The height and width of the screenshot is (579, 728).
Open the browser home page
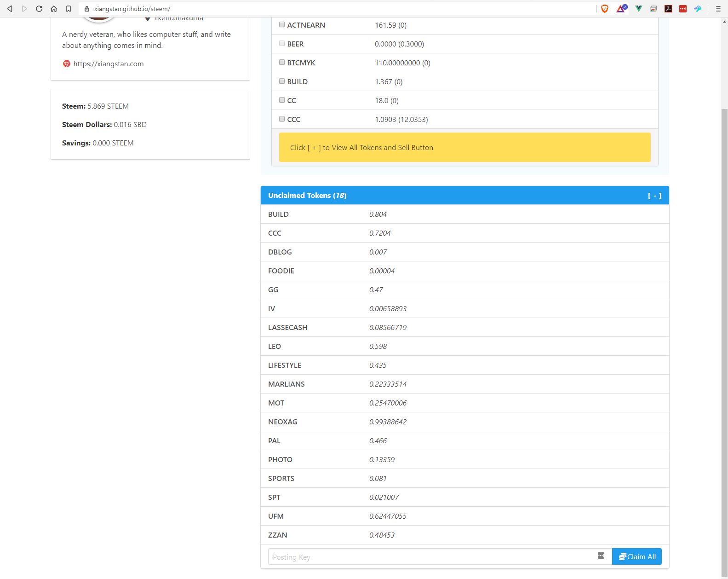[54, 9]
